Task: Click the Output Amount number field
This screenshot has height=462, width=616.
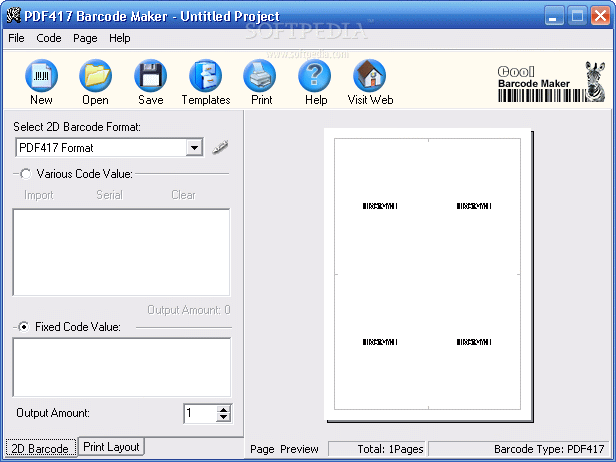Action: [x=200, y=413]
